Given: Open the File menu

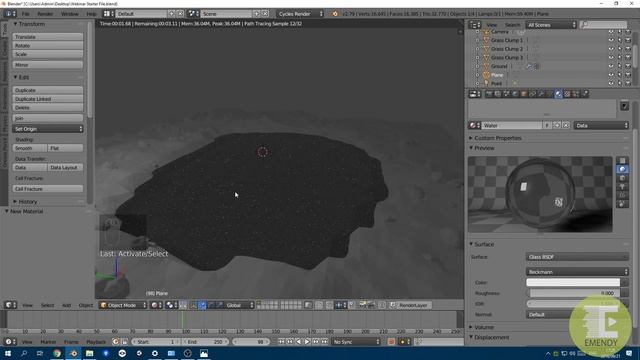Looking at the screenshot, I should pos(26,13).
